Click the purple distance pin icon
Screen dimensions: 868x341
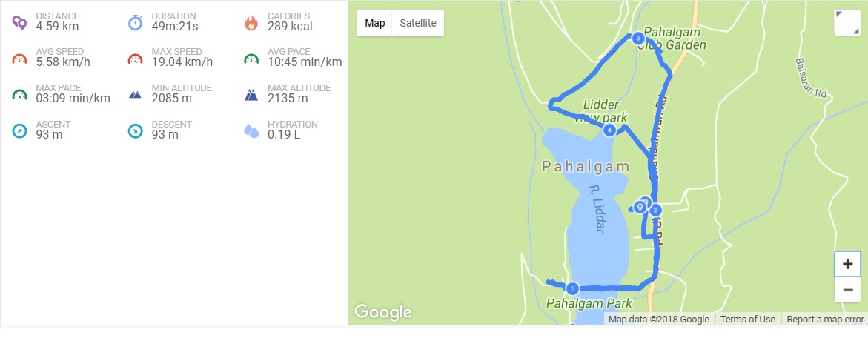19,23
